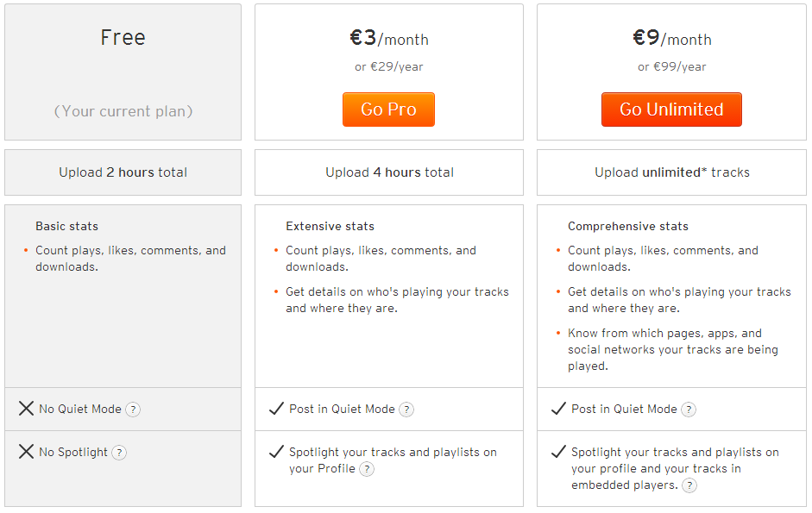Click the Go Pro button
This screenshot has width=812, height=513.
[x=388, y=109]
